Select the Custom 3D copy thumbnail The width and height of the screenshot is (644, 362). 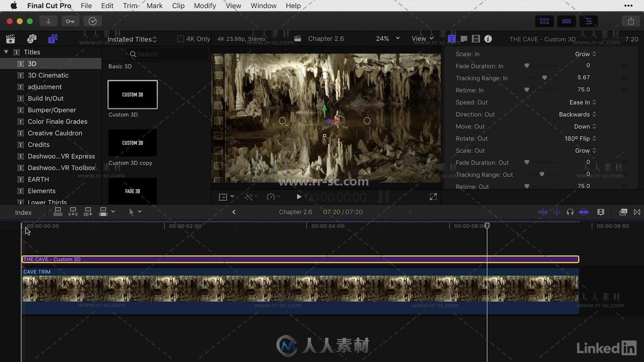pyautogui.click(x=132, y=143)
